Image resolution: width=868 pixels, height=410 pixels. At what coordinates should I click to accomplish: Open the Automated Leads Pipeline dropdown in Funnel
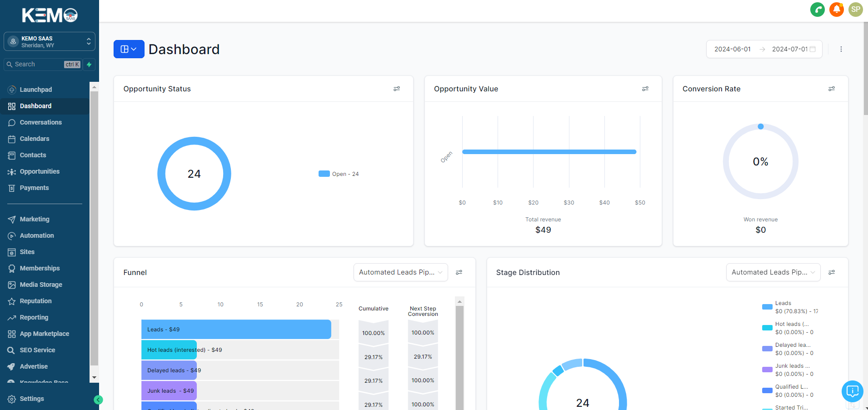point(400,272)
